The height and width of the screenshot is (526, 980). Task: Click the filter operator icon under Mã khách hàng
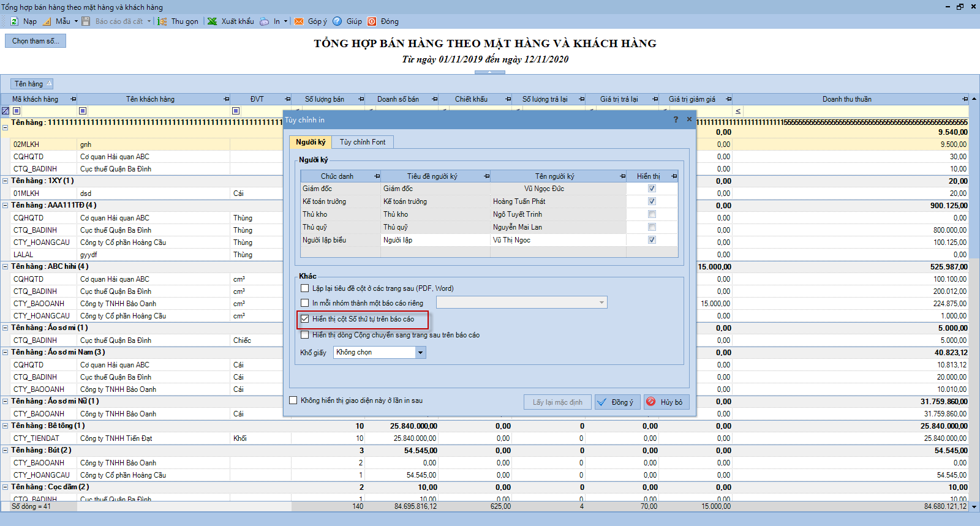click(x=17, y=111)
